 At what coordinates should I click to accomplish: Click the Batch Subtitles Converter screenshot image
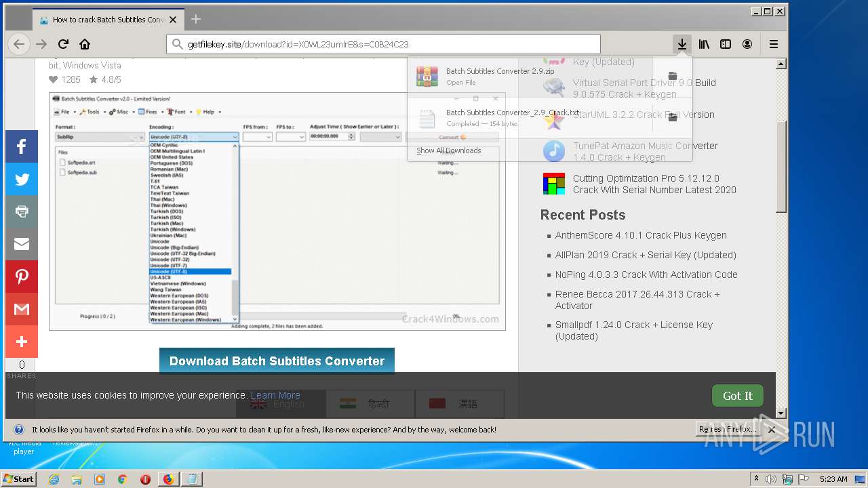tap(277, 211)
